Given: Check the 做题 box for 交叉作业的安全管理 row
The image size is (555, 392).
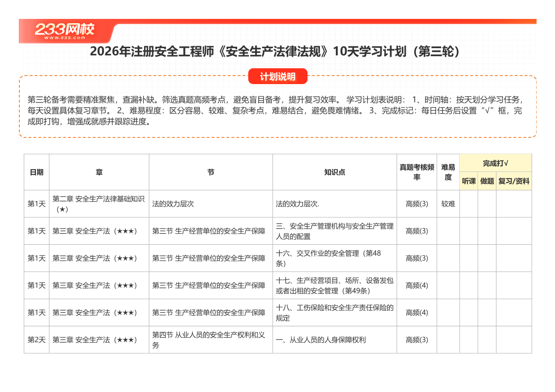Looking at the screenshot, I should (x=487, y=258).
